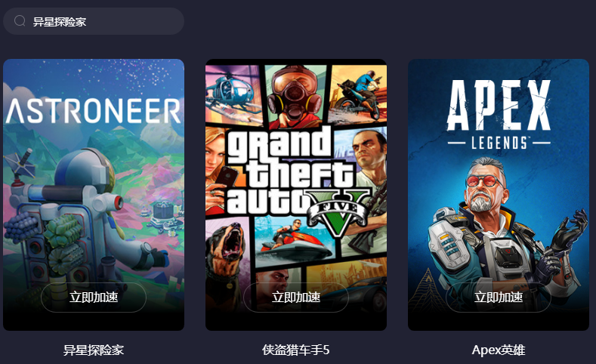
Task: Open the Grand Theft Auto V cover card
Action: pyautogui.click(x=296, y=195)
